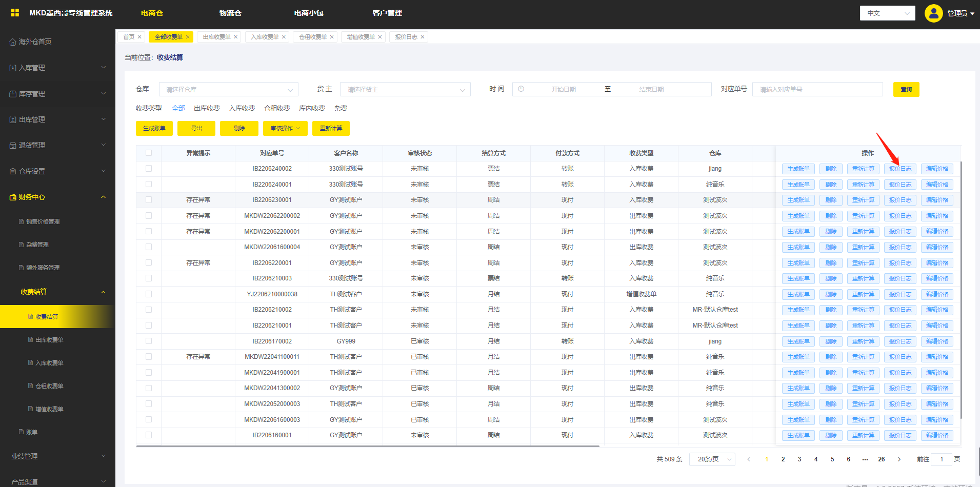The height and width of the screenshot is (487, 980).
Task: Click the calendar clock icon in date field
Action: [521, 89]
